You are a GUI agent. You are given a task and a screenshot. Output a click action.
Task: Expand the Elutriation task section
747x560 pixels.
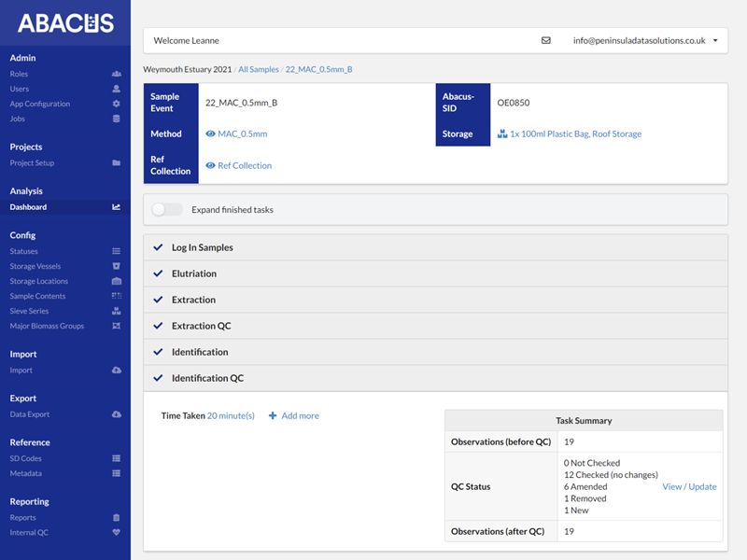tap(193, 273)
